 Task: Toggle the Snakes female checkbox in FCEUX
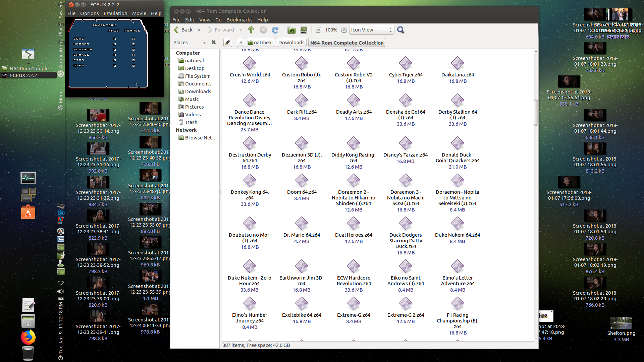point(133,55)
